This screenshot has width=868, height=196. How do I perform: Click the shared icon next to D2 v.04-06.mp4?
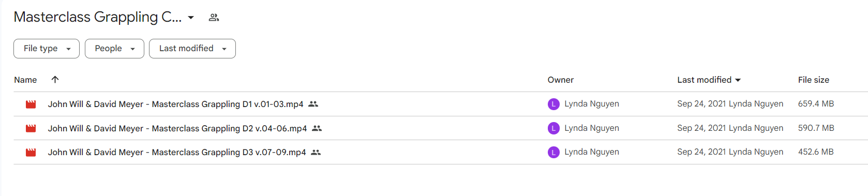point(317,128)
